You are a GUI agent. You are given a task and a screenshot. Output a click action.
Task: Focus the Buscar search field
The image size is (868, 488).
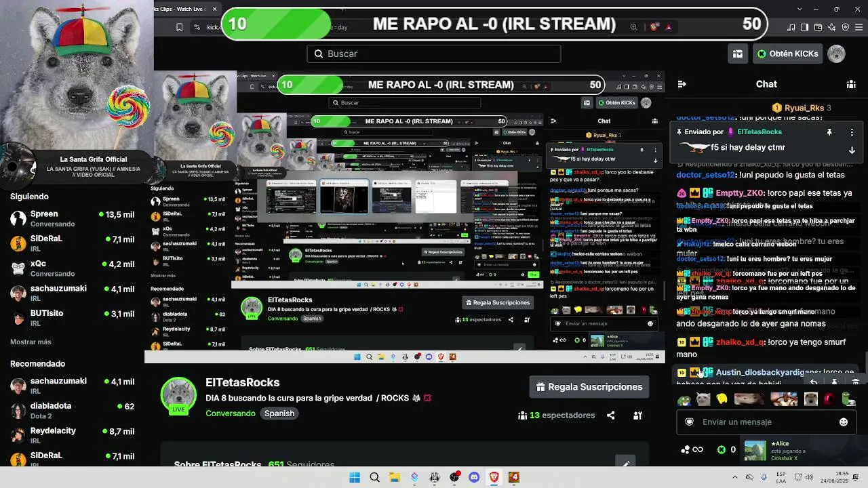click(x=434, y=54)
